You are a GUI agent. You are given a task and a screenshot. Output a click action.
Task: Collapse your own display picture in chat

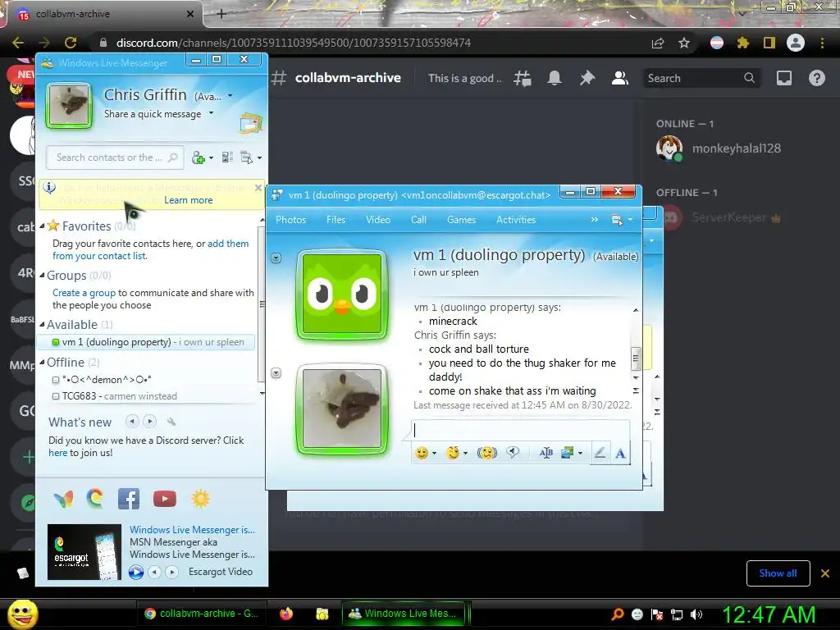276,373
